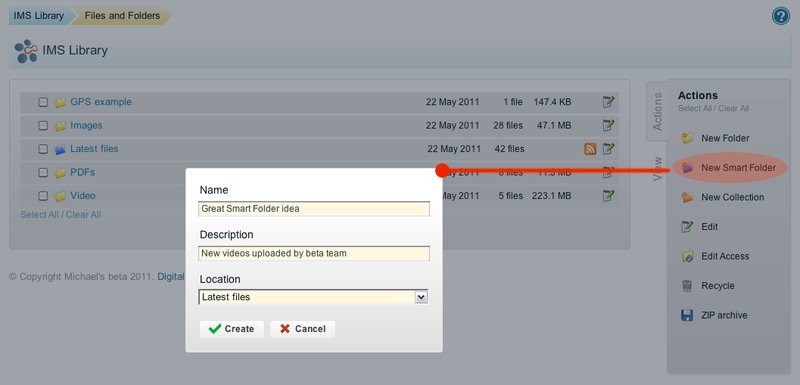Tick the GPS example checkbox
Screen dimensions: 800x385
43,102
